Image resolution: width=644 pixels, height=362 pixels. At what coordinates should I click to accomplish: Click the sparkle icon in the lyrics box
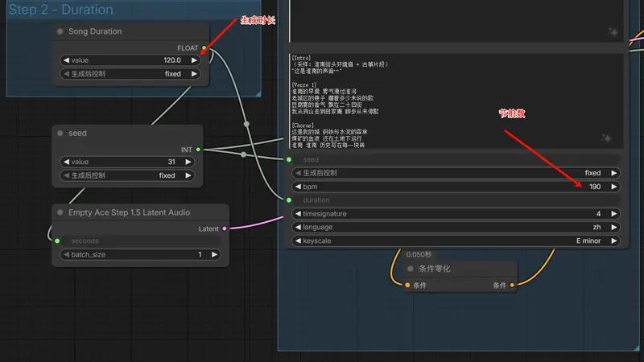click(x=606, y=138)
